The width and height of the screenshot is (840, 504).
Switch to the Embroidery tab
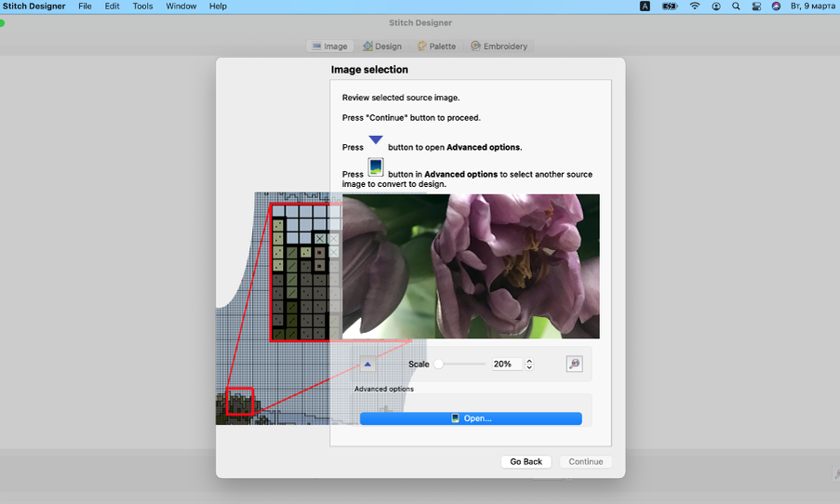499,46
